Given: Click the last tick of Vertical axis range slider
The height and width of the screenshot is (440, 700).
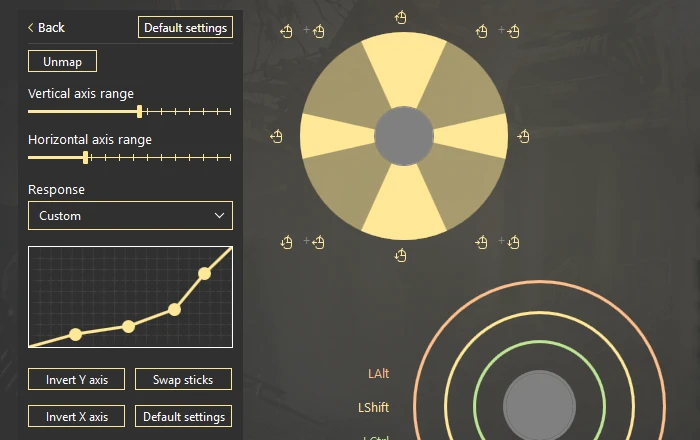Looking at the screenshot, I should click(x=230, y=112).
